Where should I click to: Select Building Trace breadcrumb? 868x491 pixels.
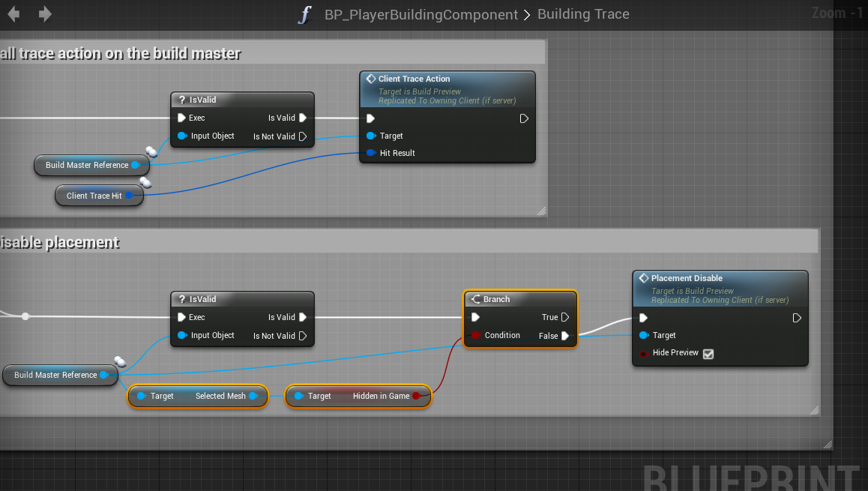583,13
